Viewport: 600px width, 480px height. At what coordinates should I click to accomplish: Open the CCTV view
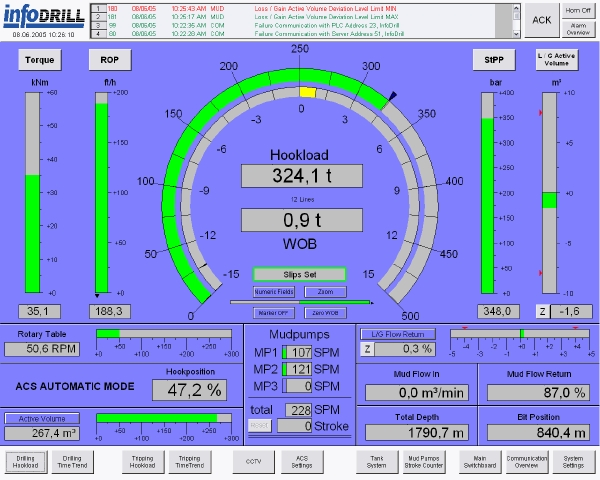click(x=254, y=462)
